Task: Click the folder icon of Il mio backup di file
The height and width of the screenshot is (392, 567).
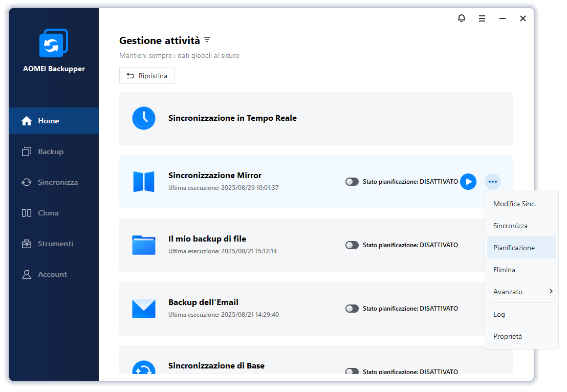Action: (144, 245)
